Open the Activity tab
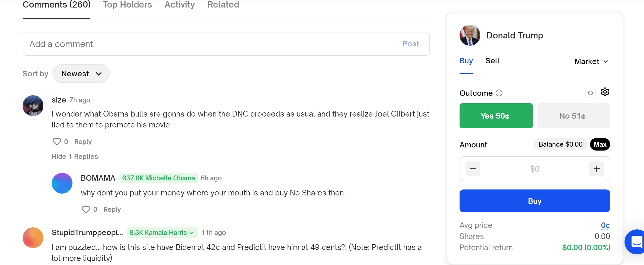 point(180,5)
